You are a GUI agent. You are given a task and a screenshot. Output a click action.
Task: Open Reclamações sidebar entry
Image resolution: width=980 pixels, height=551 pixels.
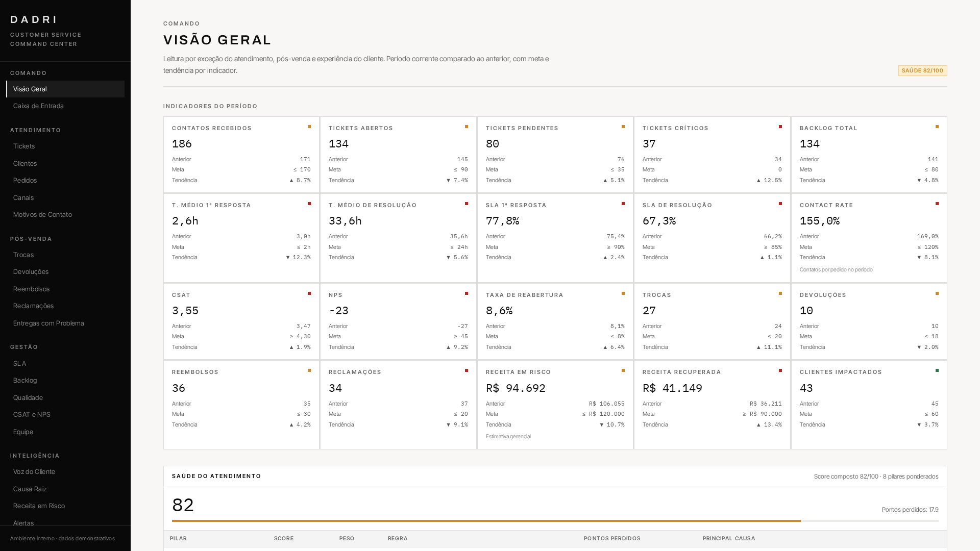[65, 306]
